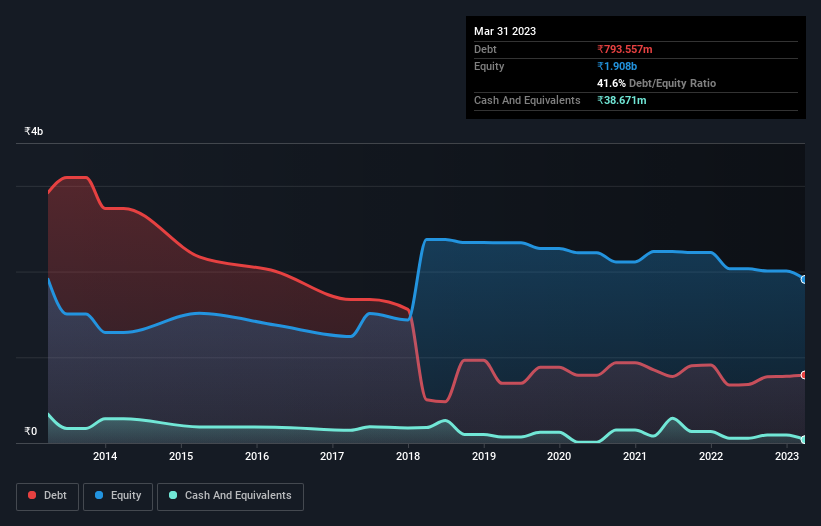This screenshot has height=526, width=821.
Task: Click the 2022 x-axis label
Action: pyautogui.click(x=711, y=456)
